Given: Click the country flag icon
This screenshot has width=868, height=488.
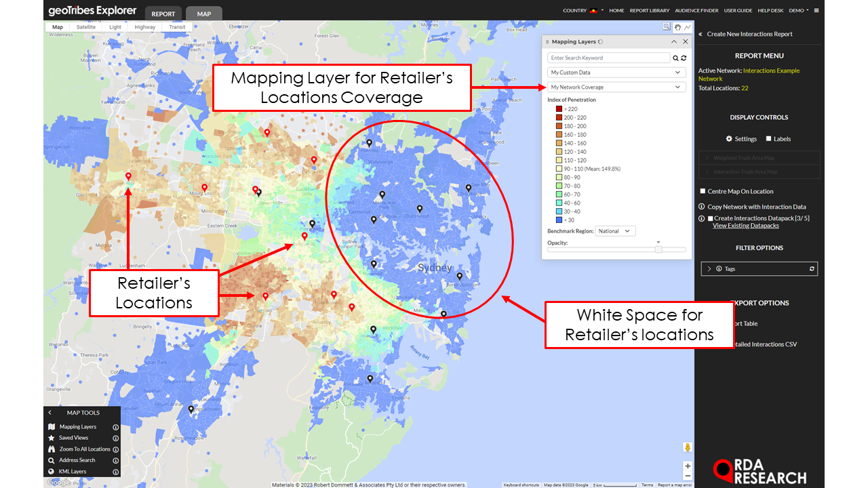Looking at the screenshot, I should [x=595, y=11].
